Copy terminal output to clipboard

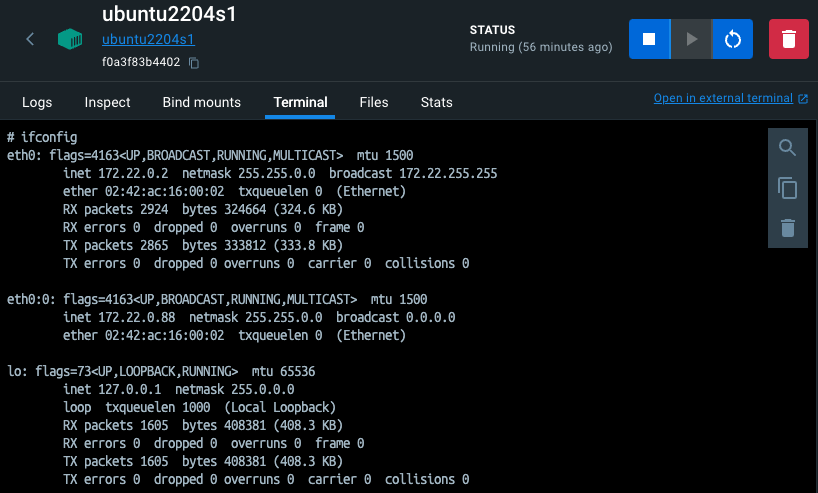coord(787,188)
